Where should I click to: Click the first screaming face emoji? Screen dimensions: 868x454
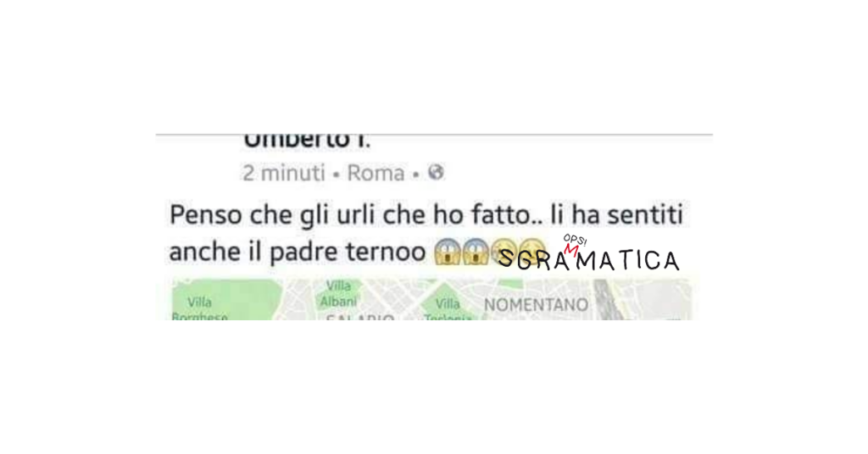(448, 252)
